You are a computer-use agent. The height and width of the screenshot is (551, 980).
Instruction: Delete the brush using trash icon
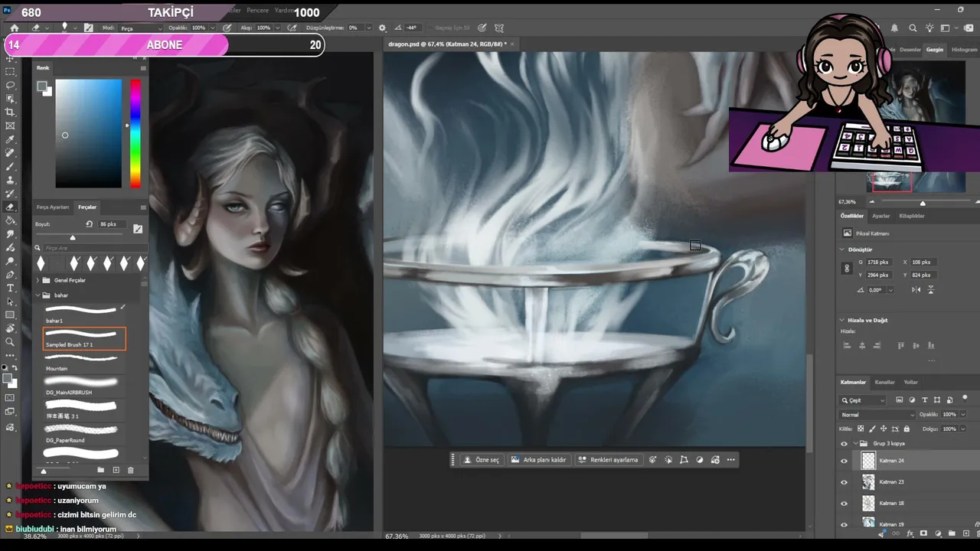tap(130, 470)
